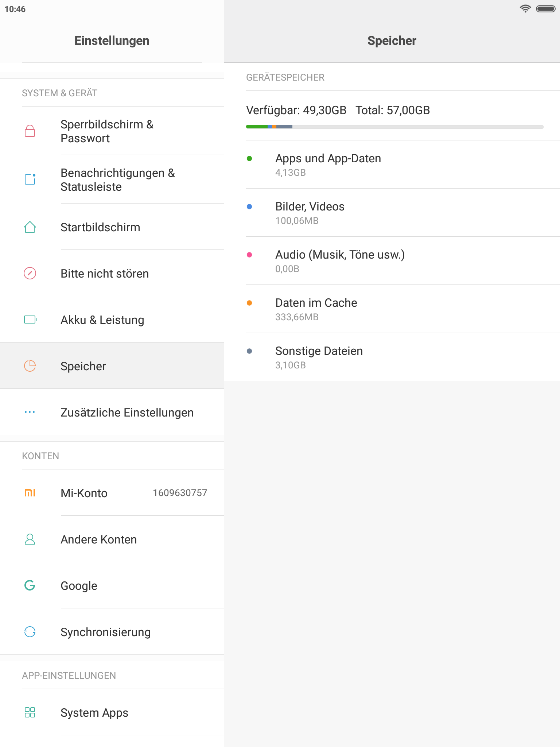The image size is (560, 747).
Task: Tap the Synchronisierung sync icon
Action: 30,632
